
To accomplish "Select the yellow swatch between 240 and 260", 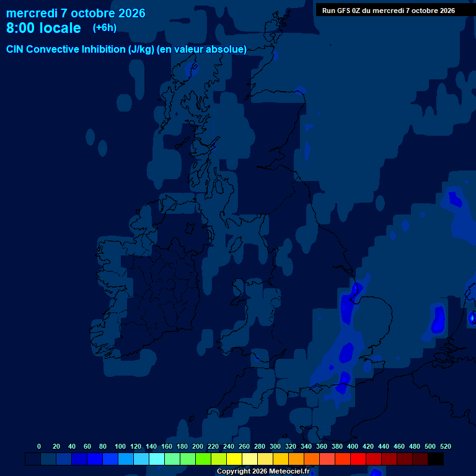I will point(234,459).
